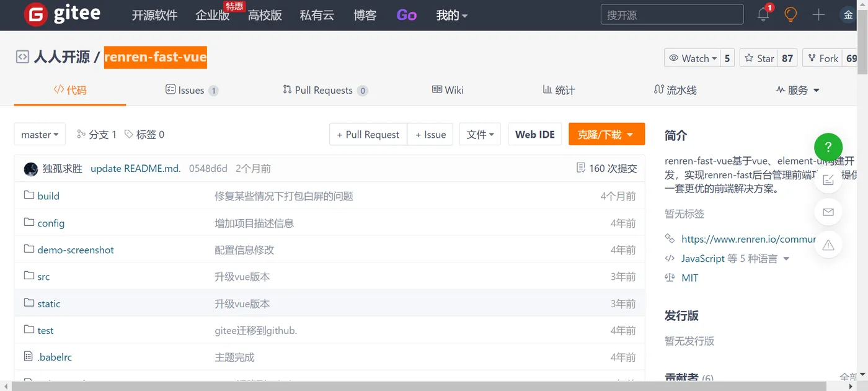868x391 pixels.
Task: Click the Gitee logo
Action: (x=62, y=15)
